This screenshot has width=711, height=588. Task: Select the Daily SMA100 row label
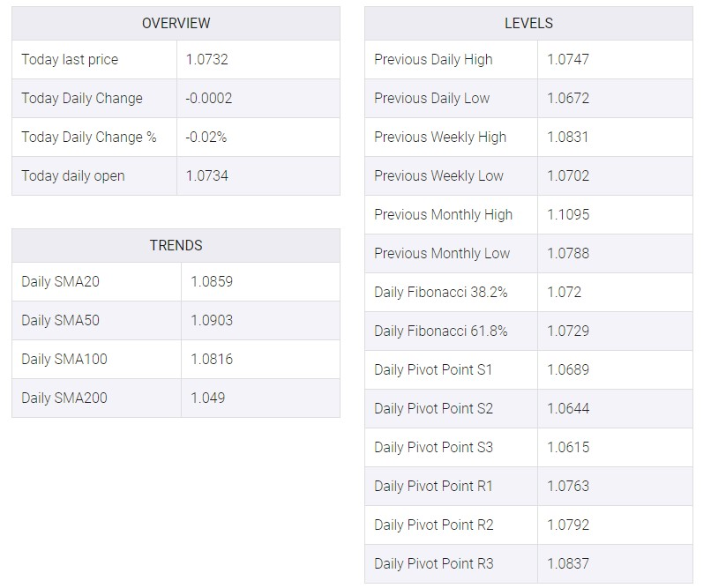[x=64, y=359]
